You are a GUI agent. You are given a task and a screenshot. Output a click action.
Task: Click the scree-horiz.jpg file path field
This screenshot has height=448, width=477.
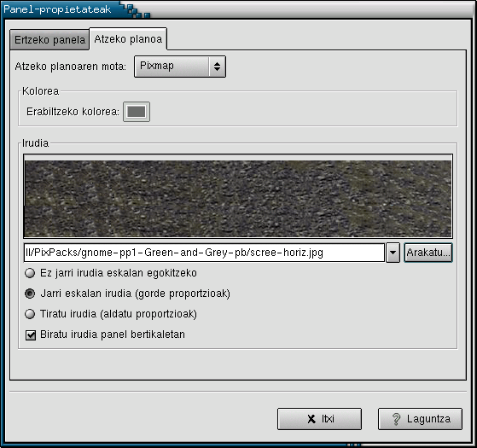click(204, 253)
